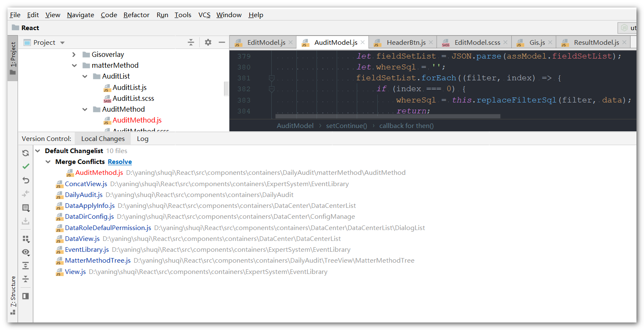Click setContinue() breadcrumb
Image resolution: width=644 pixels, height=330 pixels.
(x=346, y=125)
